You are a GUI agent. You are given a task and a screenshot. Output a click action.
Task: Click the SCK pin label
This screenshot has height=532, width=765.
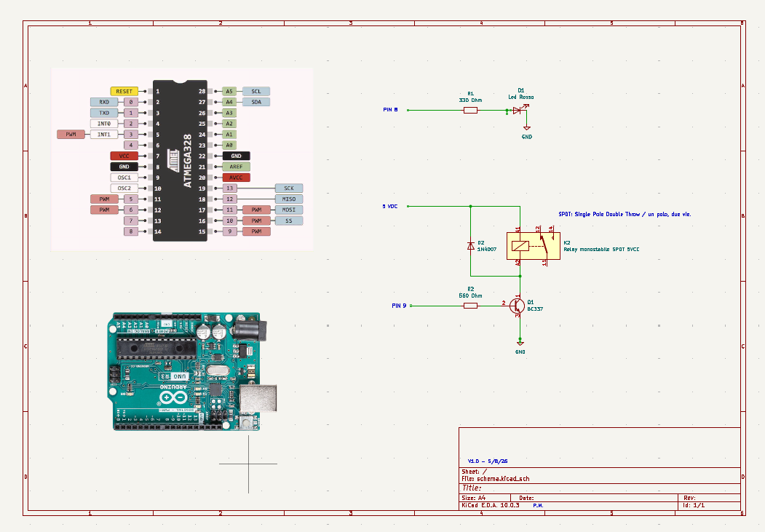289,188
